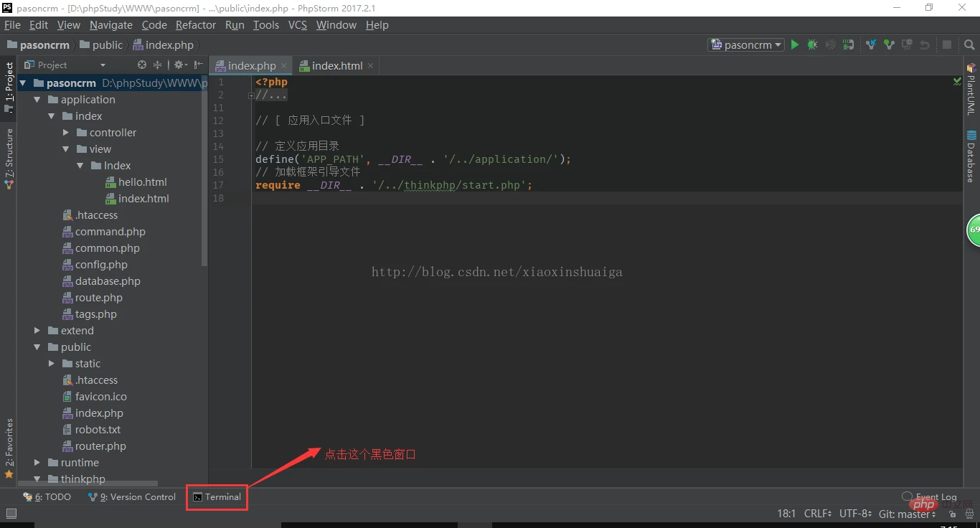Expand the controller folder in tree
The width and height of the screenshot is (980, 528).
(x=66, y=133)
